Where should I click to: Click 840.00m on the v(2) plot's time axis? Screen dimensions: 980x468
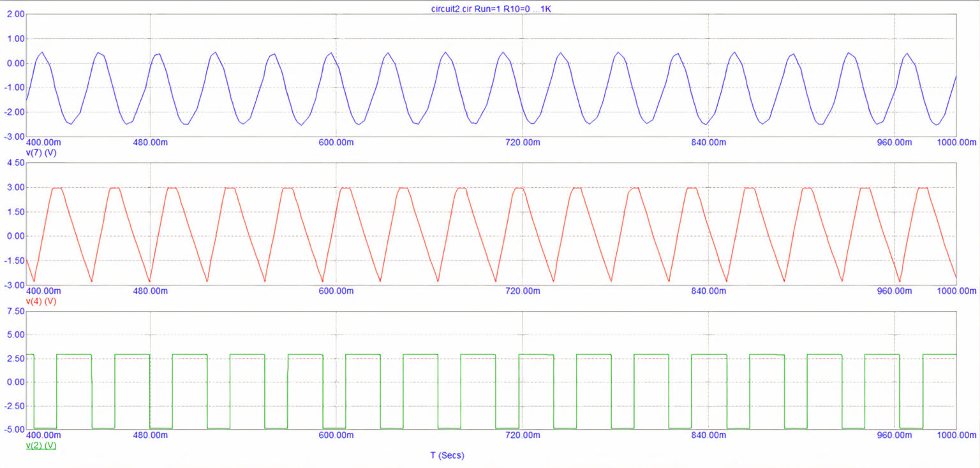[x=708, y=435]
